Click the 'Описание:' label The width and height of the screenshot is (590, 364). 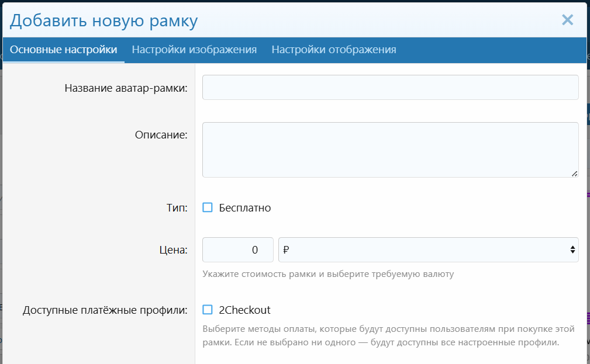161,134
